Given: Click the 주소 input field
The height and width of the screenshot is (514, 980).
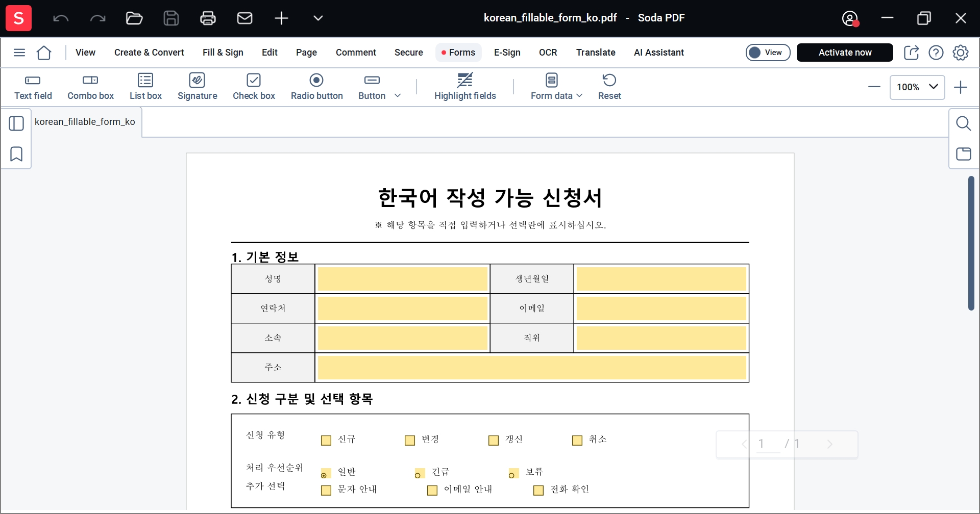Looking at the screenshot, I should pyautogui.click(x=532, y=368).
